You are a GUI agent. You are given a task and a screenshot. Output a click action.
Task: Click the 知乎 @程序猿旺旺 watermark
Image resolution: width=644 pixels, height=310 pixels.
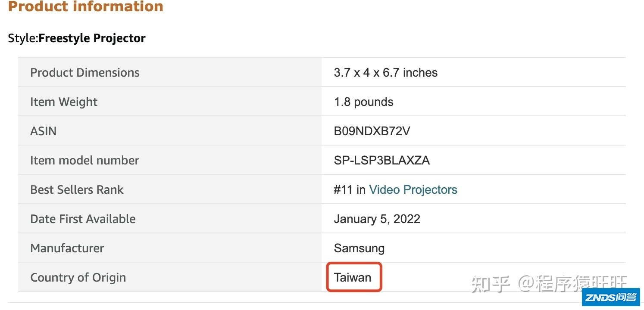coord(549,283)
